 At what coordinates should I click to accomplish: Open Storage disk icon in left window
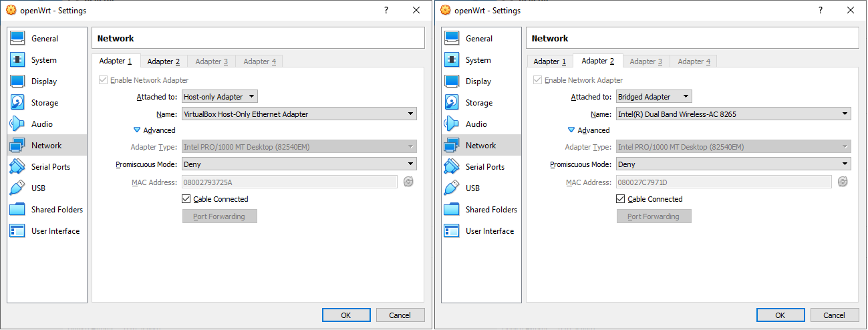18,103
